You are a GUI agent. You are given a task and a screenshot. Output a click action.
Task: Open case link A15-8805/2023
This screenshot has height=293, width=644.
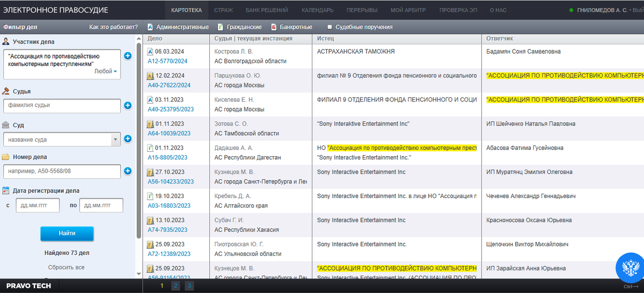click(x=167, y=158)
